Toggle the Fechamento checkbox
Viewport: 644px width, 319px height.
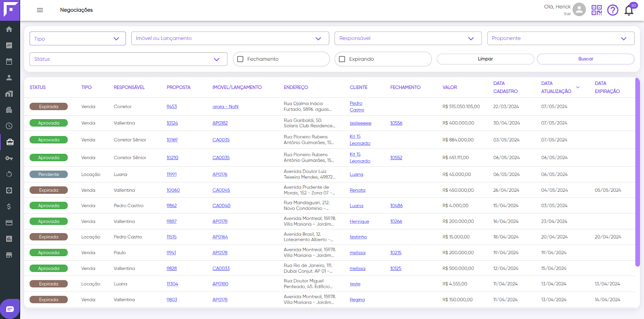pyautogui.click(x=240, y=59)
